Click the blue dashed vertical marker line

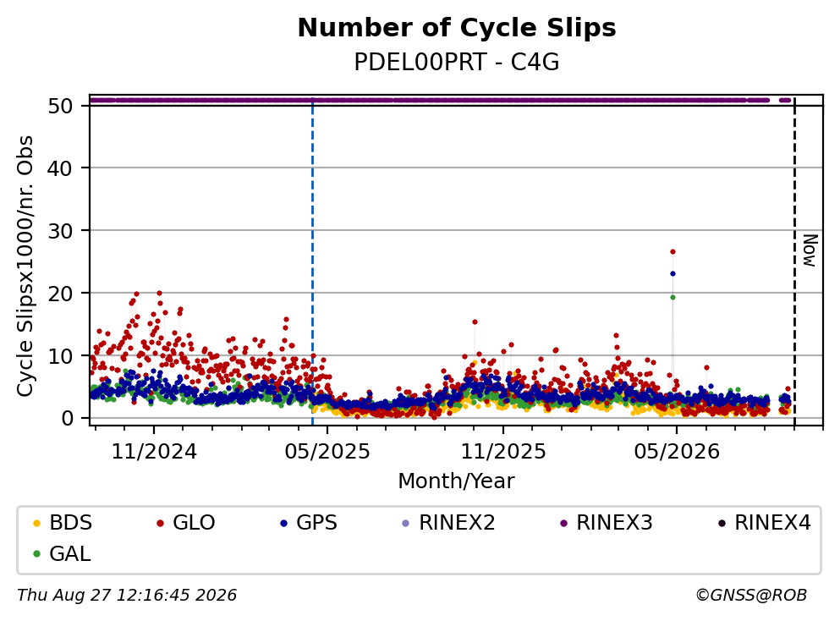click(x=312, y=262)
